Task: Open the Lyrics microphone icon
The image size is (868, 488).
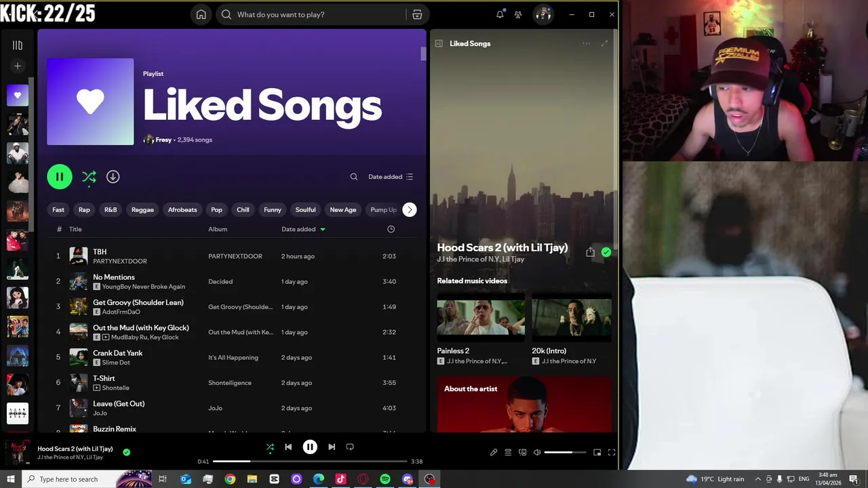Action: pyautogui.click(x=494, y=452)
